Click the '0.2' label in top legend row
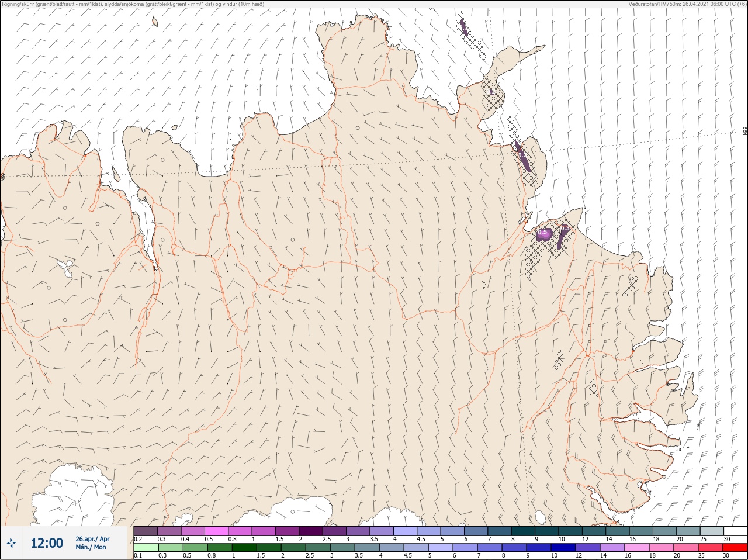Image resolution: width=748 pixels, height=560 pixels. [x=138, y=539]
